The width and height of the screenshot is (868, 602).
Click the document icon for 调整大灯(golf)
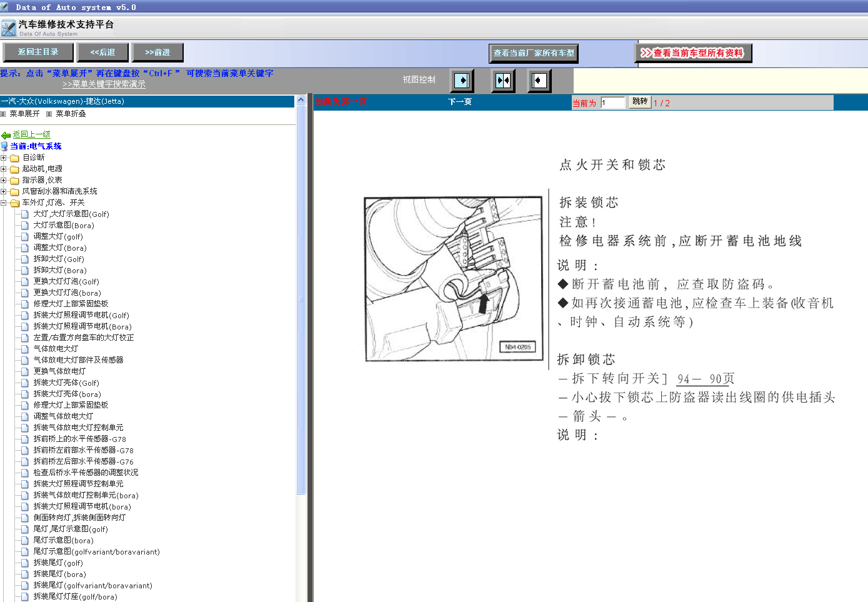click(x=25, y=236)
